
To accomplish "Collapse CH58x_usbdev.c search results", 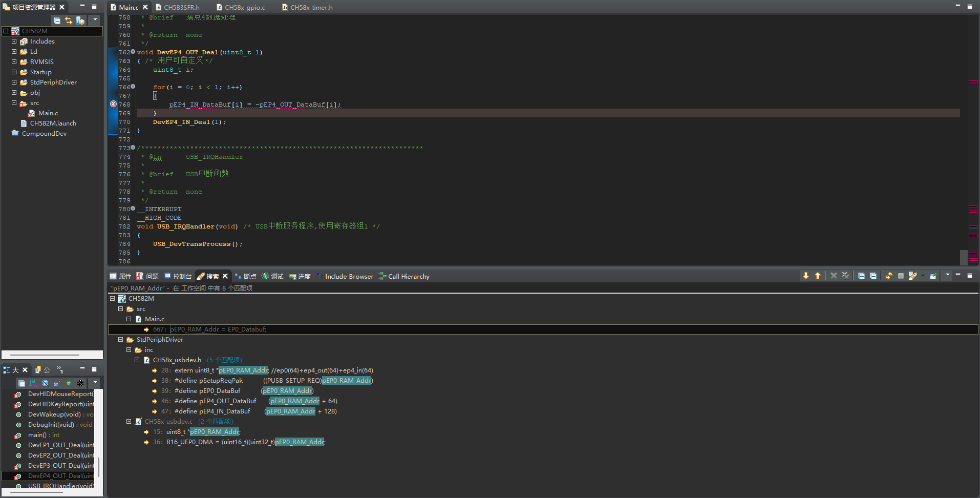I will tap(129, 422).
